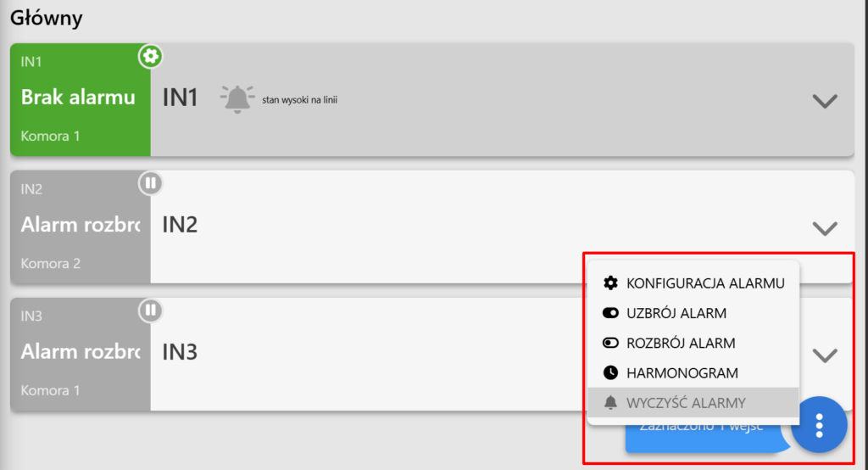Select the green Brak alarmu IN1 tile
Viewport: 868px width, 470px height.
pos(81,100)
